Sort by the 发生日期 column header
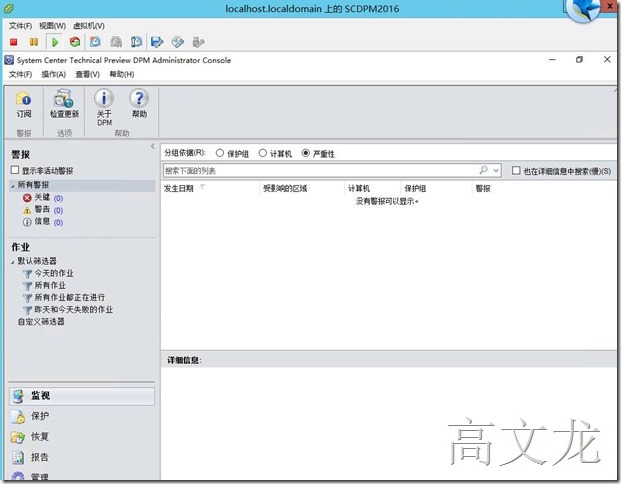621x484 pixels. (179, 189)
